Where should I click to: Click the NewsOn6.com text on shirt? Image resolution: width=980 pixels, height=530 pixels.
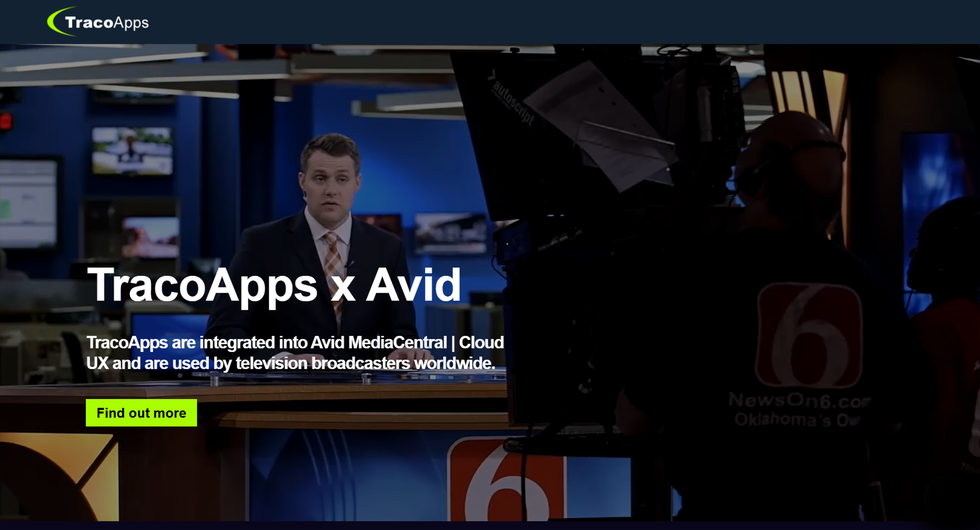(799, 401)
